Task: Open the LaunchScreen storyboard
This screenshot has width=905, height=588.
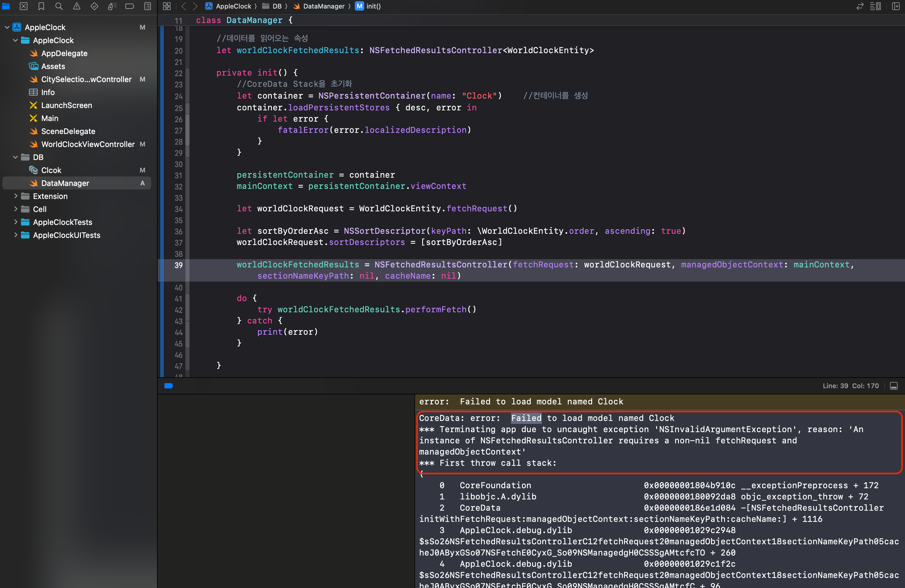Action: [66, 105]
